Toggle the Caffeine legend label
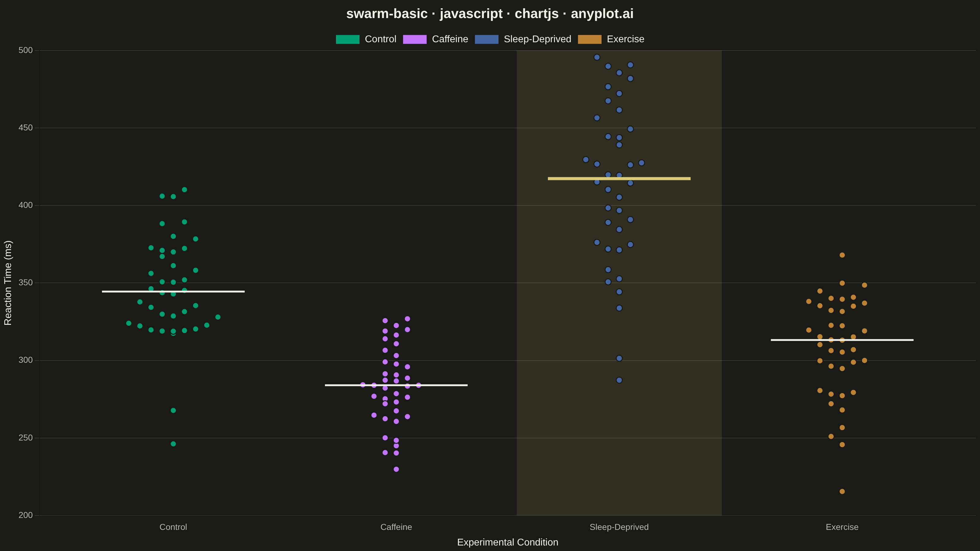This screenshot has height=551, width=980. coord(450,39)
